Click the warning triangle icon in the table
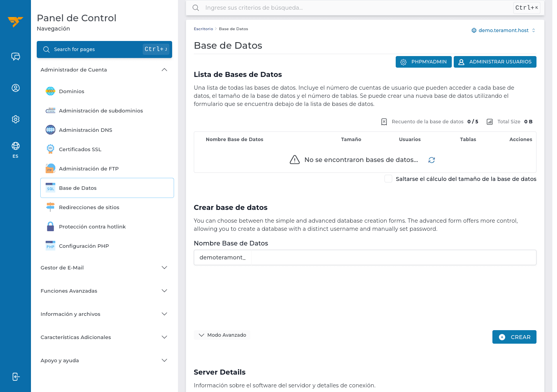 point(295,160)
